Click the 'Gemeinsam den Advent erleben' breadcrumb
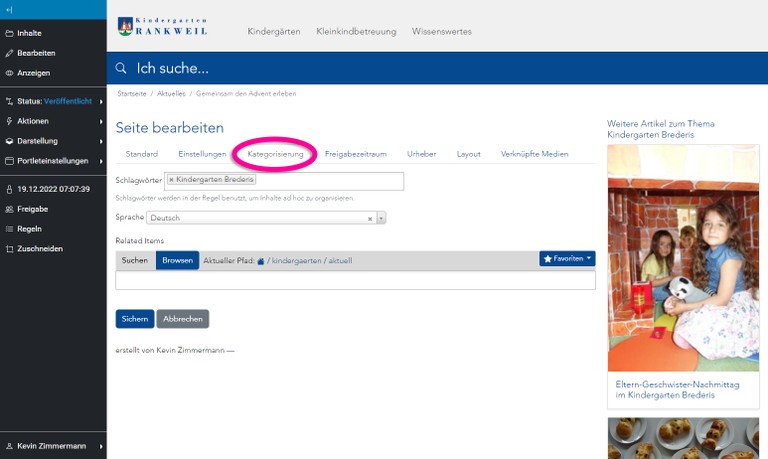Screen dimensions: 768x459 click(246, 94)
